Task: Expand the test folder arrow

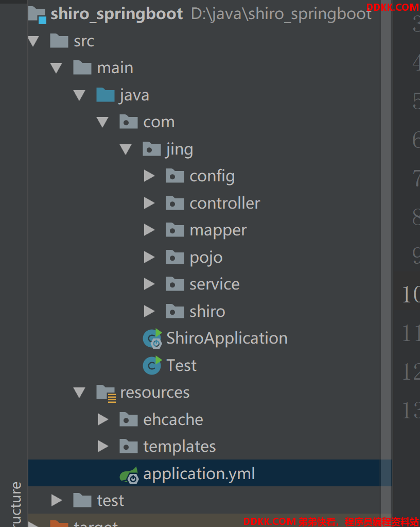Action: [x=57, y=500]
